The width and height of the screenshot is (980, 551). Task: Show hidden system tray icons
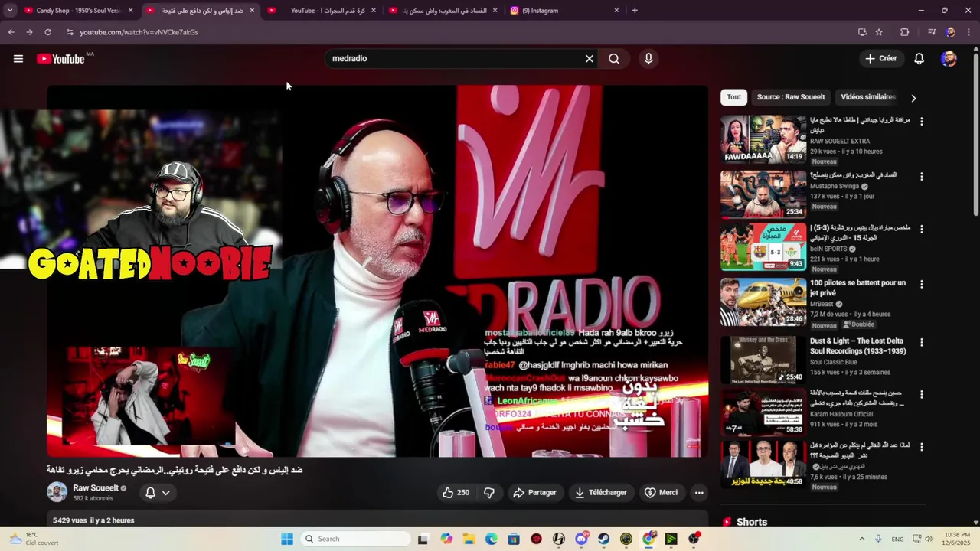(862, 539)
